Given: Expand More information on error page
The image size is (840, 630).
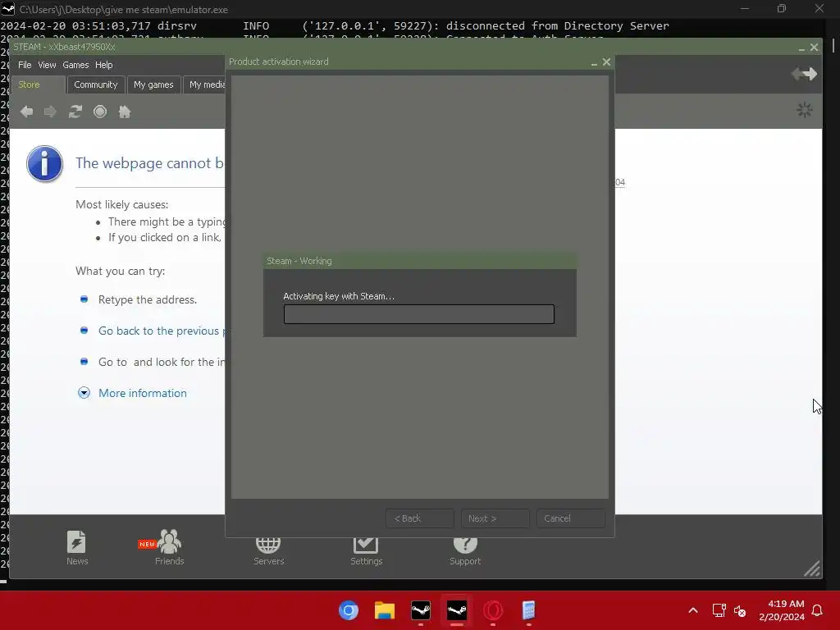Looking at the screenshot, I should [x=84, y=393].
